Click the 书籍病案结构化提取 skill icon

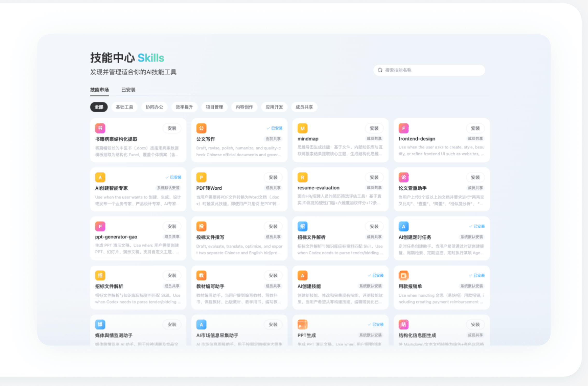(x=100, y=128)
